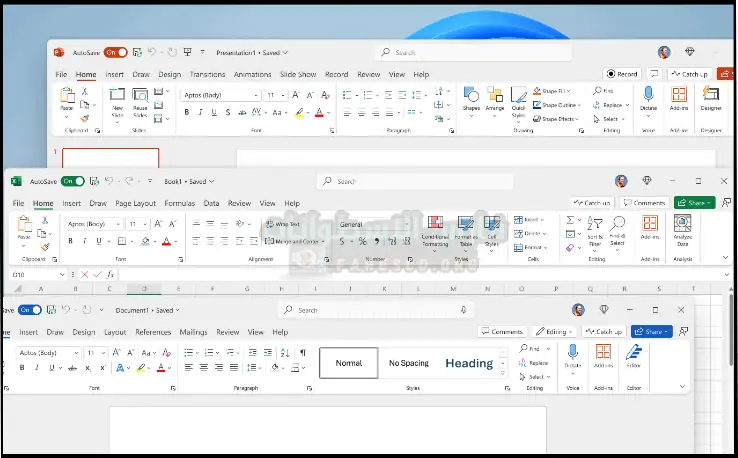738x458 pixels.
Task: Toggle AutoSave switch in PowerPoint
Action: (115, 52)
